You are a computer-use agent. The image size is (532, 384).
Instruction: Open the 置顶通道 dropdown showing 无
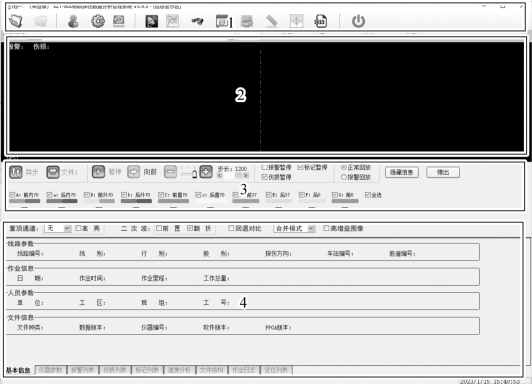57,228
